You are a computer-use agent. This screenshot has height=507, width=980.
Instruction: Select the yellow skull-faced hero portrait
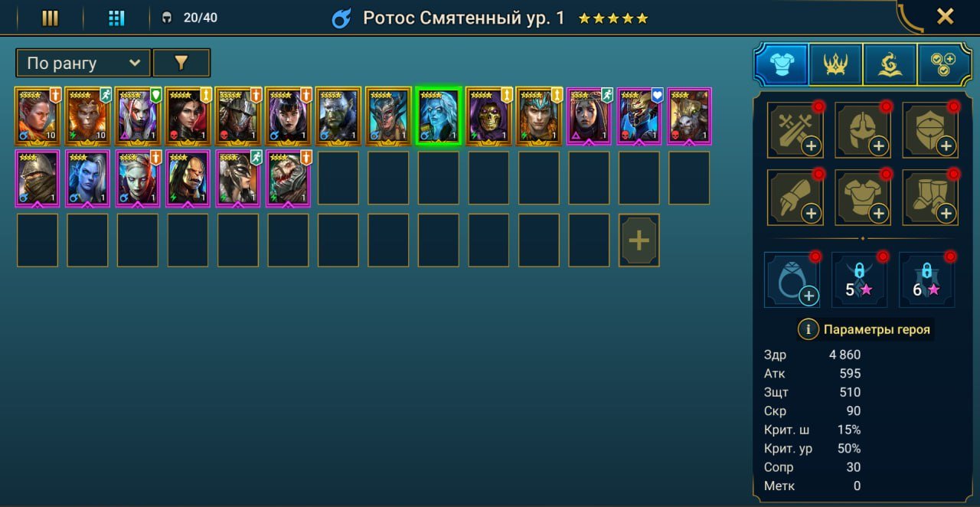(488, 116)
